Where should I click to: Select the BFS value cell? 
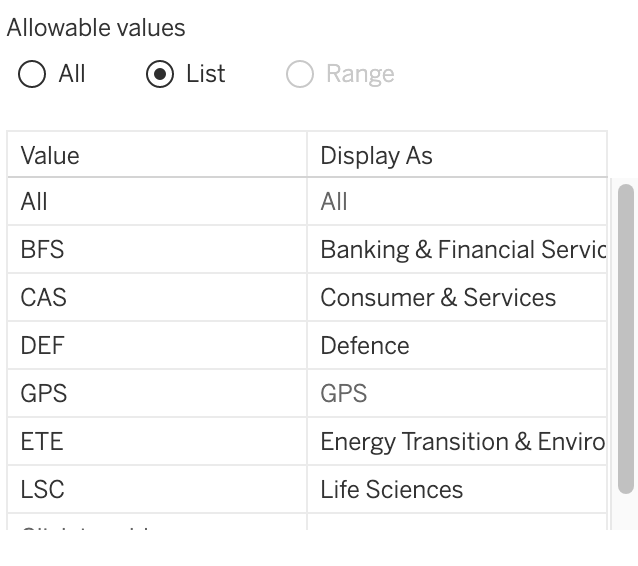156,250
